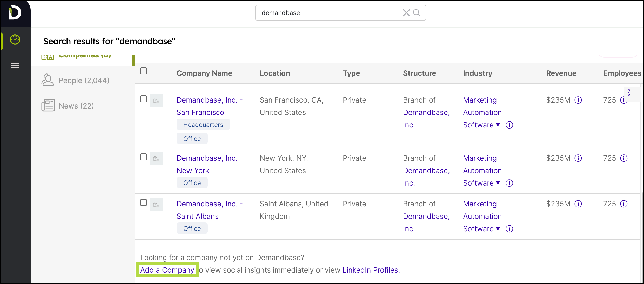
Task: Click 'Saint Albans, United Kingdom' location cell
Action: click(294, 210)
